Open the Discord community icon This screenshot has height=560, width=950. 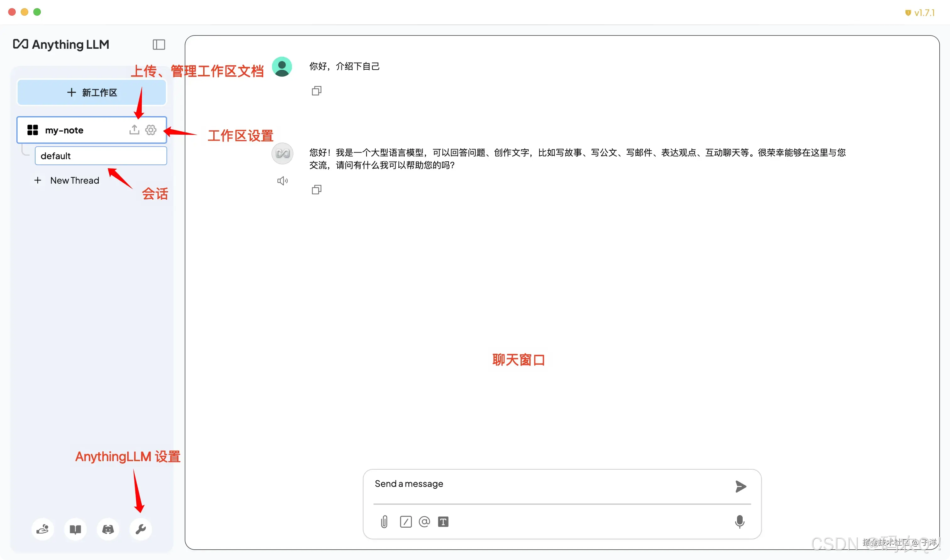tap(108, 529)
